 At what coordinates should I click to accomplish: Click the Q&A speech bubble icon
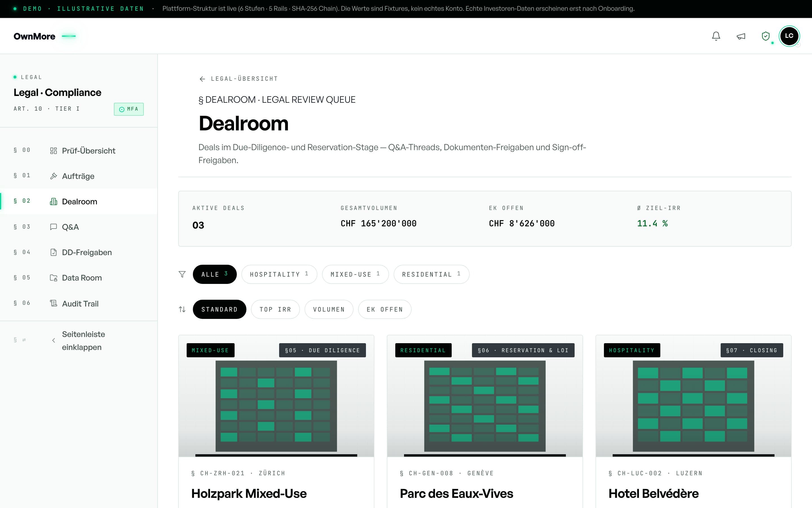coord(53,227)
